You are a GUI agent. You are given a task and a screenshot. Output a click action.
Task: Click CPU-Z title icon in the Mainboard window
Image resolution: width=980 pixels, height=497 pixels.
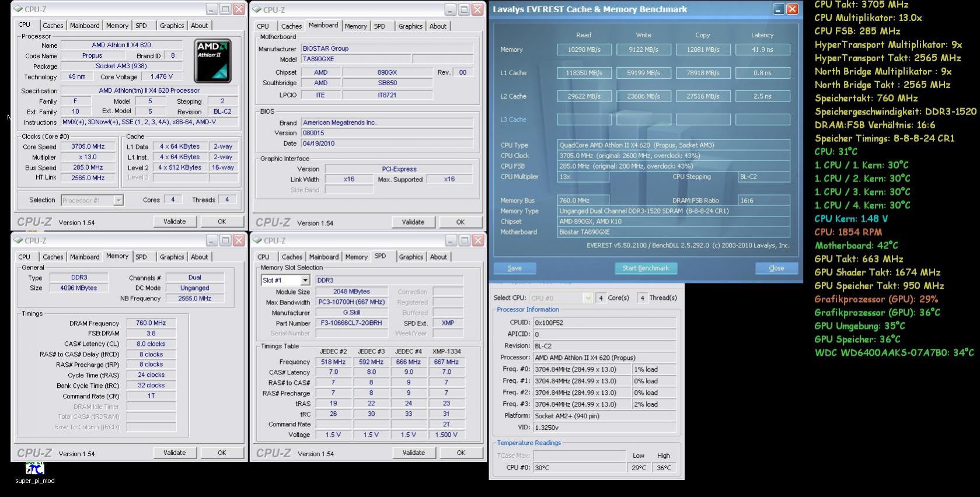[257, 9]
